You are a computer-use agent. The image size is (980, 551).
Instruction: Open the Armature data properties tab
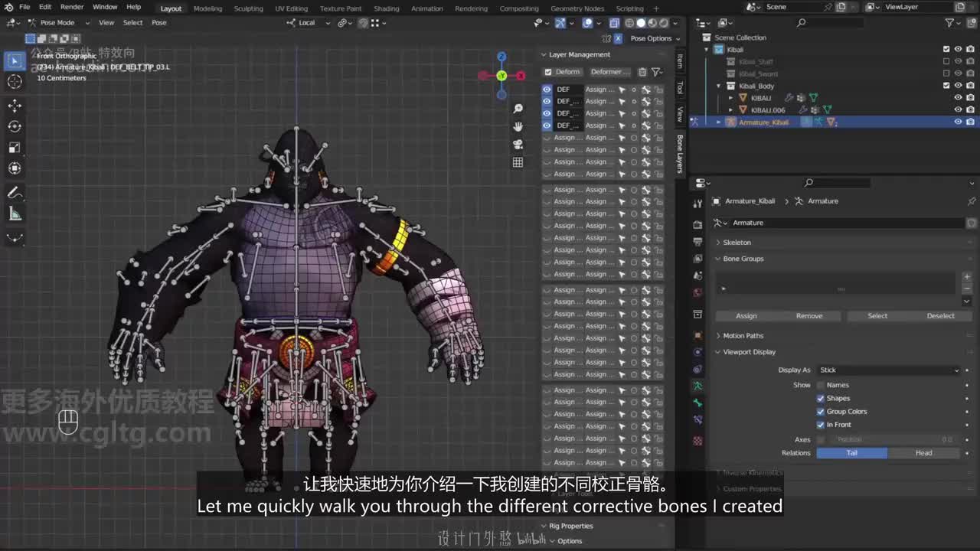[697, 386]
